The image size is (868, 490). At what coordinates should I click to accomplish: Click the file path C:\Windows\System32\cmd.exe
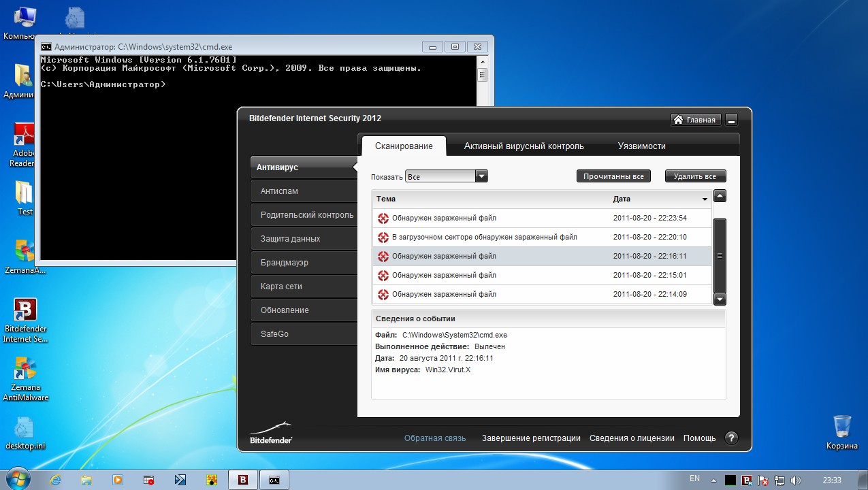coord(455,336)
